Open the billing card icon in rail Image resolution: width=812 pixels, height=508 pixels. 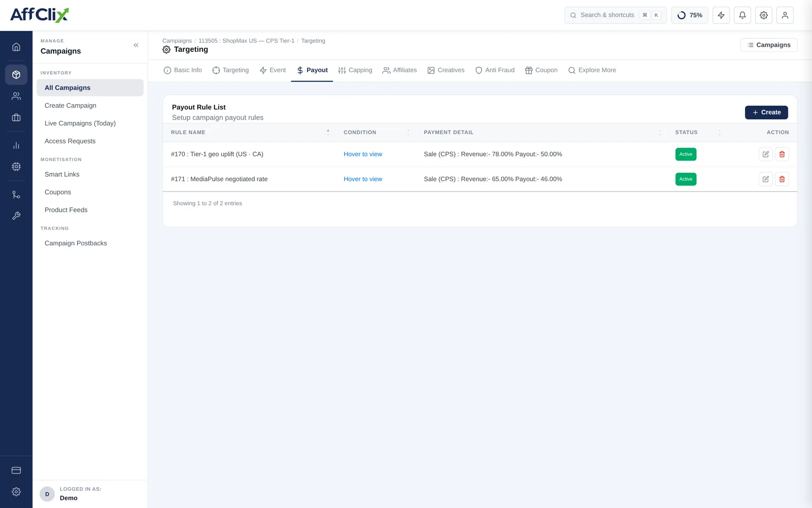pyautogui.click(x=16, y=470)
